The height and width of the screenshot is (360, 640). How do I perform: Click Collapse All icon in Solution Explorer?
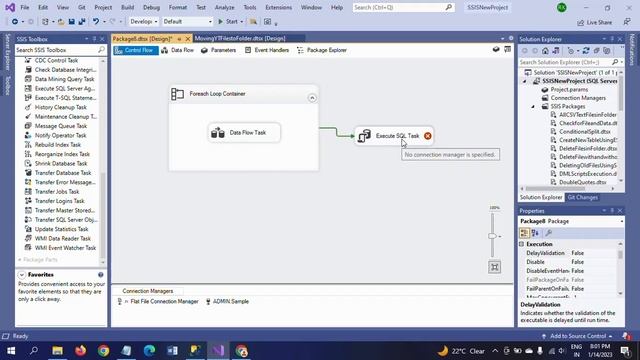(x=596, y=51)
